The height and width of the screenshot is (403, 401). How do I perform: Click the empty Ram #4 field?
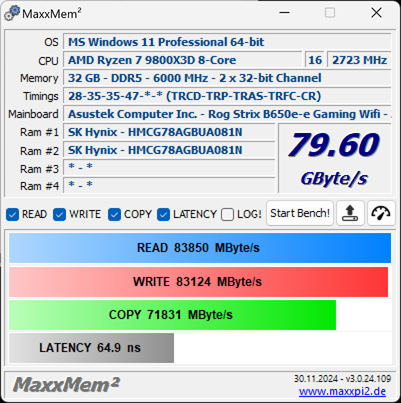(x=169, y=185)
